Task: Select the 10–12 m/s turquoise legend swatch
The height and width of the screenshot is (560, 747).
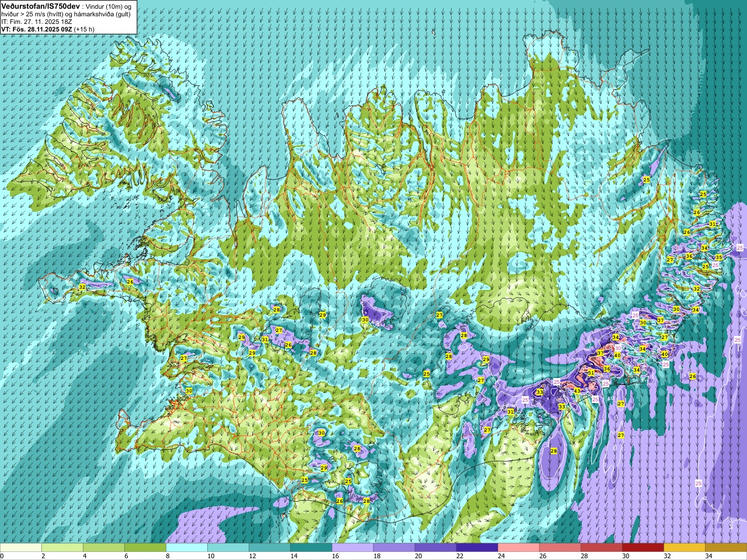Action: 228,548
